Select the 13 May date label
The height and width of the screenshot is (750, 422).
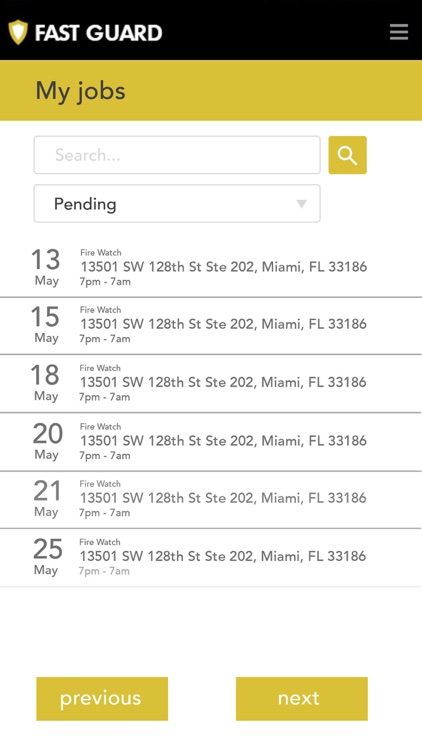(x=46, y=267)
